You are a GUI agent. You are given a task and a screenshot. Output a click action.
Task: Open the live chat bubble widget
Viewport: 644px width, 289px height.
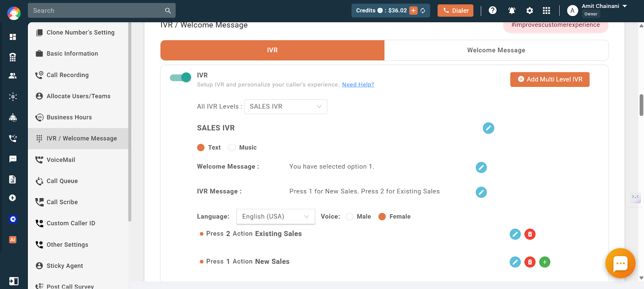tap(620, 263)
